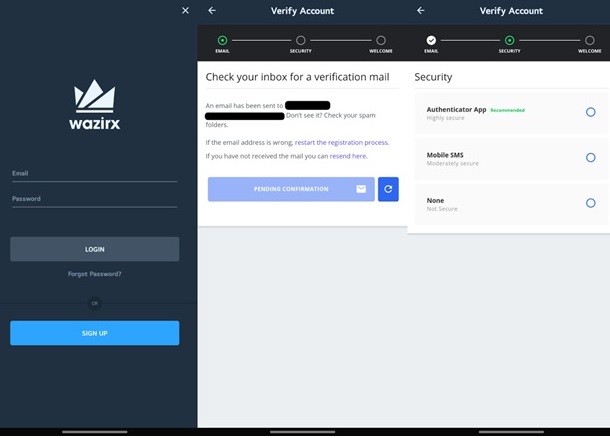
Task: Click 'Not Secure' subtitle text
Action: 442,209
